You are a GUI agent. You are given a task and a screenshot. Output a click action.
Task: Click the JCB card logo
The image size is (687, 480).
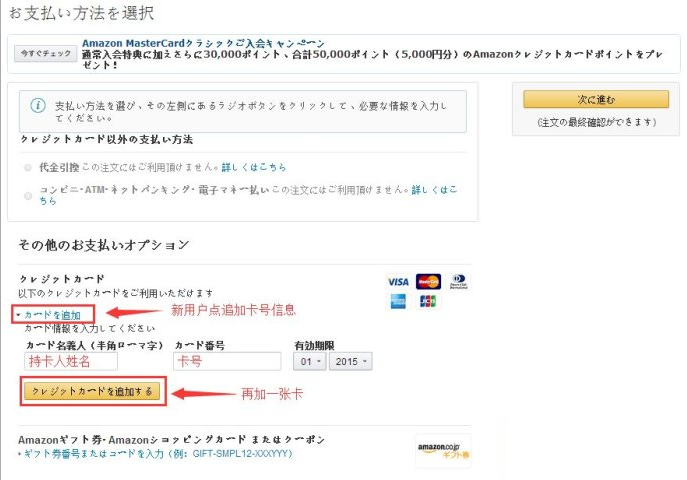pos(428,301)
